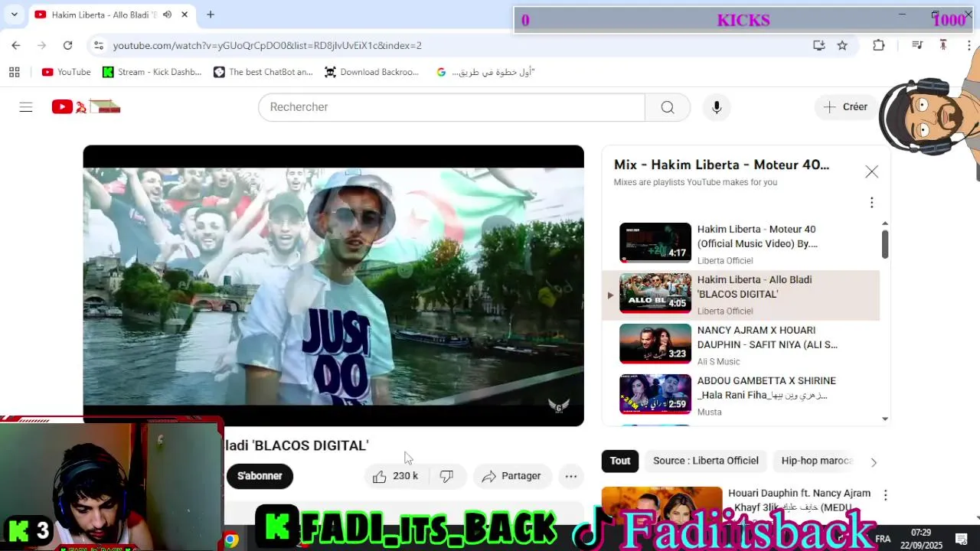Click the Musta channel name

click(710, 412)
